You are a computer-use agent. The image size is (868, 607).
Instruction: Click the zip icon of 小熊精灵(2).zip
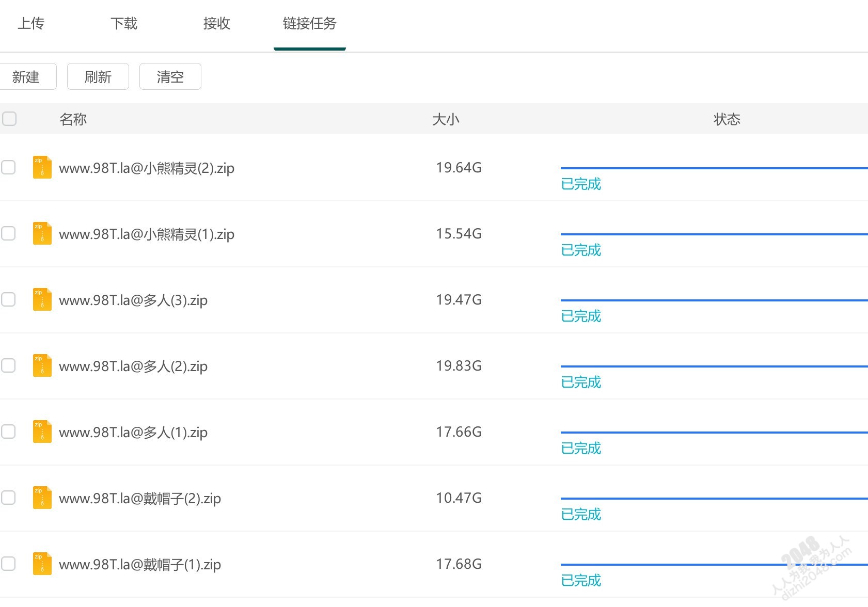42,167
